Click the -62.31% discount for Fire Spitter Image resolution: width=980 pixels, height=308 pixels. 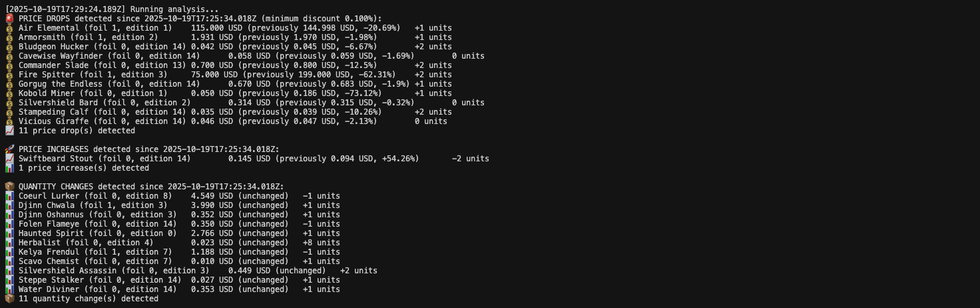[x=377, y=75]
